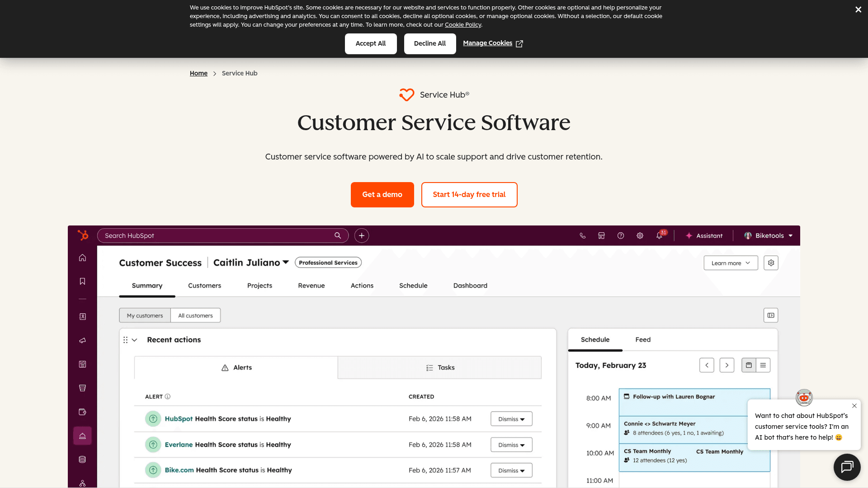Click the ALERT column info icon
The height and width of the screenshot is (488, 868).
pyautogui.click(x=168, y=397)
